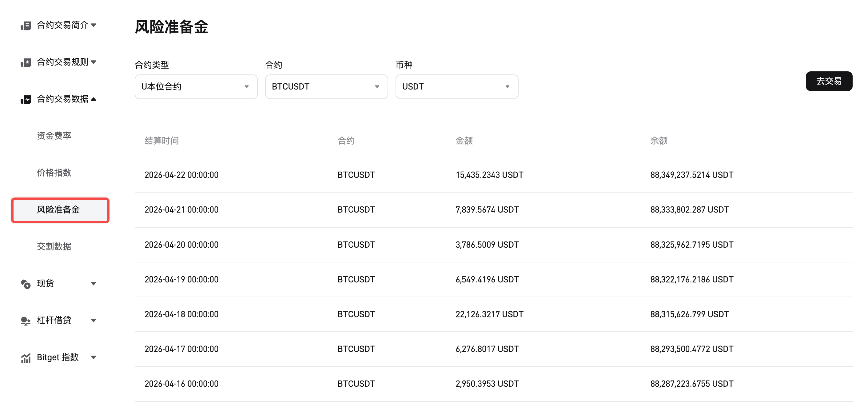Click the 合约交易简介 sidebar icon
The image size is (868, 403).
coord(26,25)
